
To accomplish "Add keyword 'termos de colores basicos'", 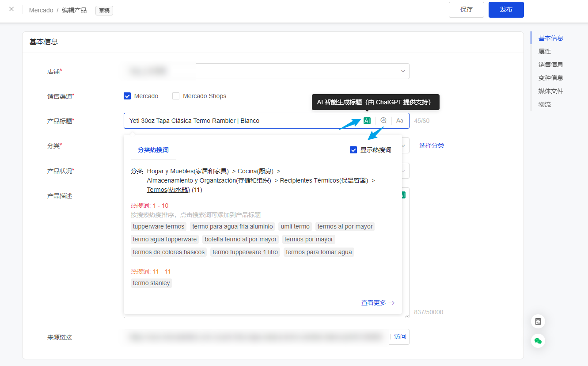I will 169,252.
